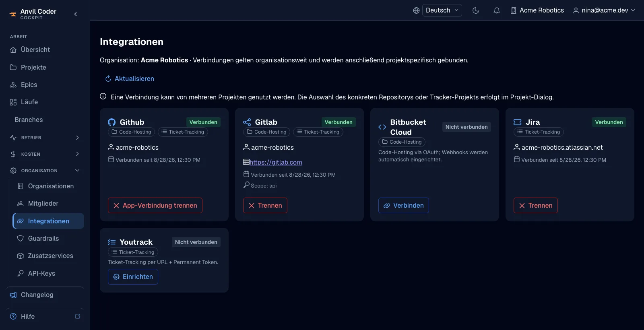Expand the Kosten section

click(45, 154)
